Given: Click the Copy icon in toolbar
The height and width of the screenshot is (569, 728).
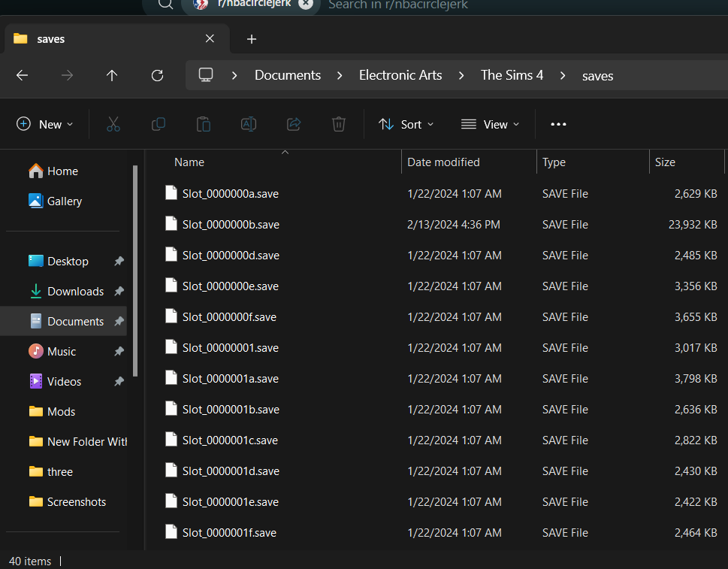Looking at the screenshot, I should coord(159,124).
